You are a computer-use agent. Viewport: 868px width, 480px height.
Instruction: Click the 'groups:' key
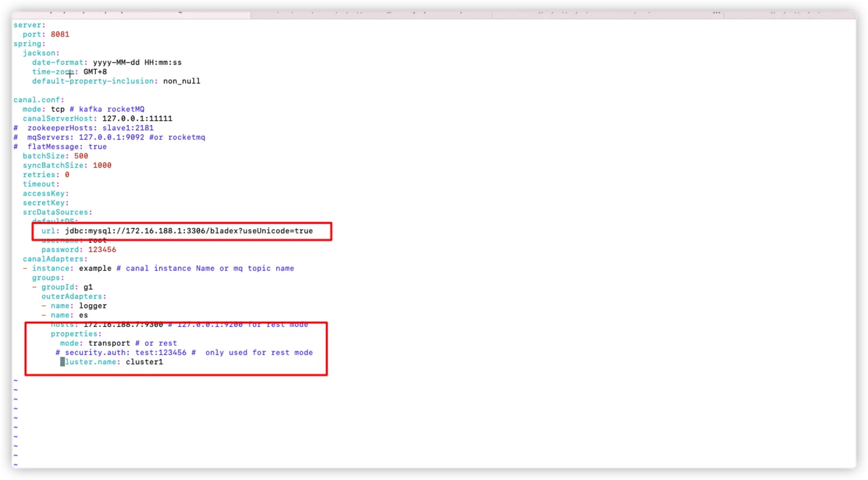coord(48,277)
